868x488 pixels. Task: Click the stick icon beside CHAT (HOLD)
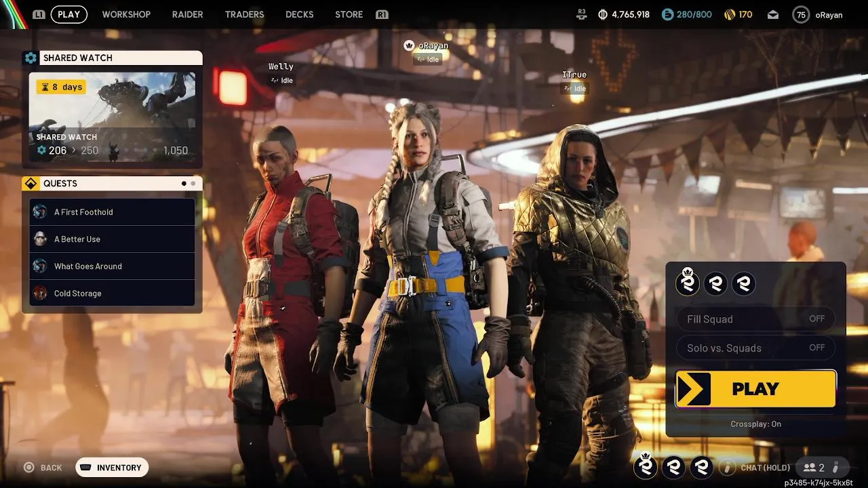point(728,468)
